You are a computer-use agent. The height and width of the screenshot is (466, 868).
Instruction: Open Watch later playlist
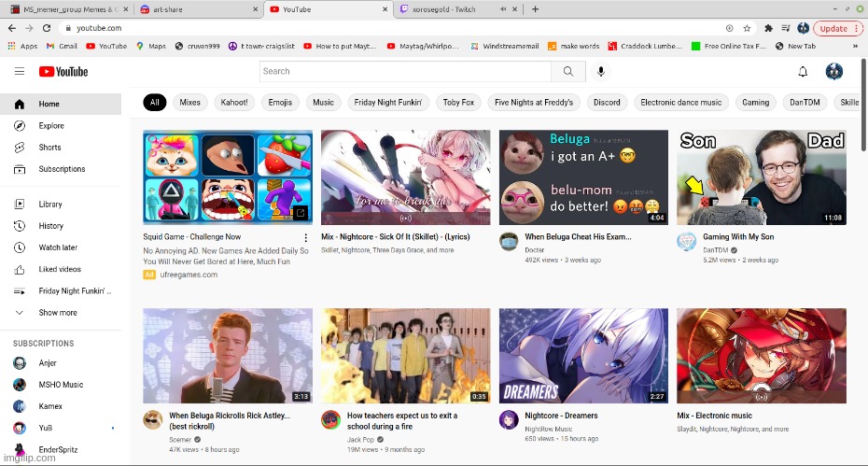pyautogui.click(x=61, y=247)
